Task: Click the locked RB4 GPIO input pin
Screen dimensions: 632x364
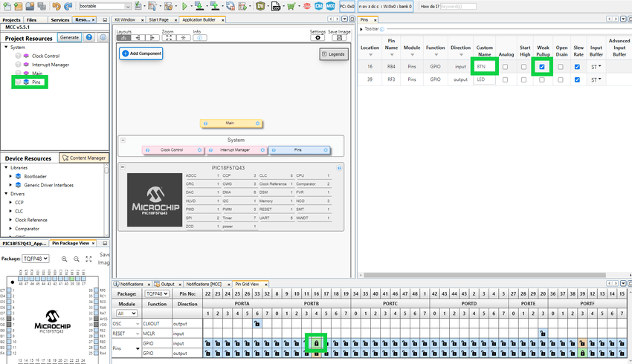Action: pyautogui.click(x=316, y=342)
